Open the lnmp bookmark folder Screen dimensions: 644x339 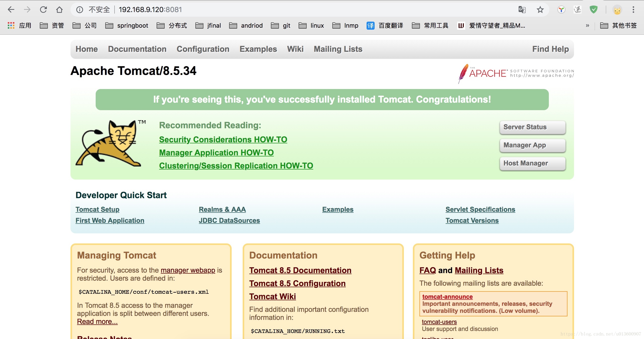[x=345, y=25]
